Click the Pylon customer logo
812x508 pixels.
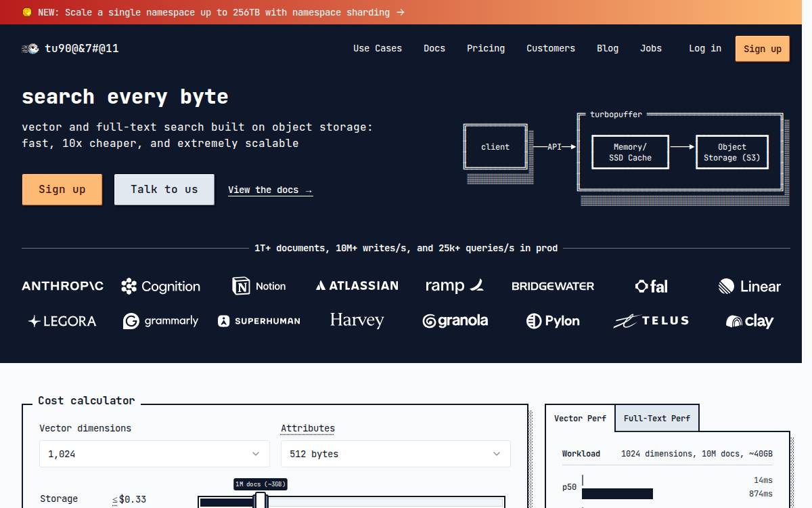(553, 321)
